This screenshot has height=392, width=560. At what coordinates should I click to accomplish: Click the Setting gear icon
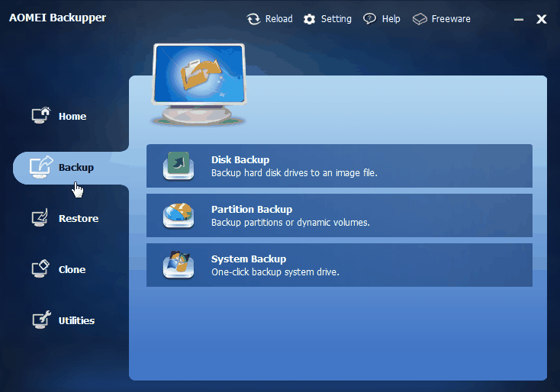[x=309, y=19]
